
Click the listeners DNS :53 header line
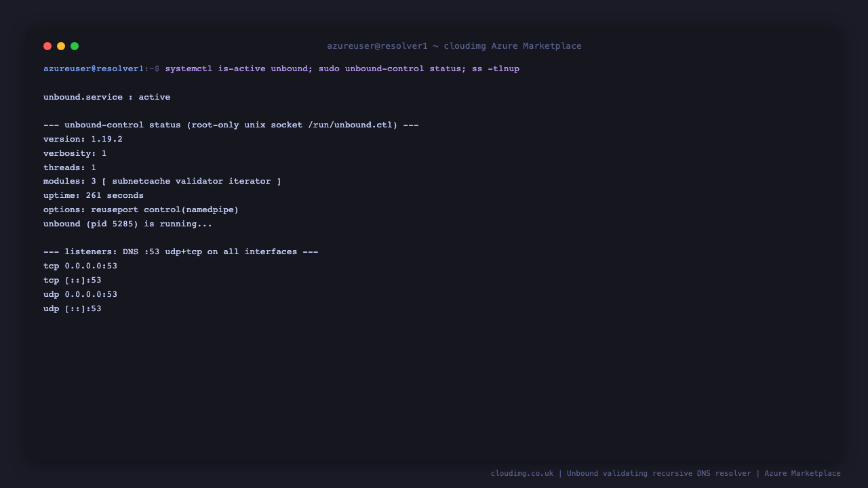(181, 251)
